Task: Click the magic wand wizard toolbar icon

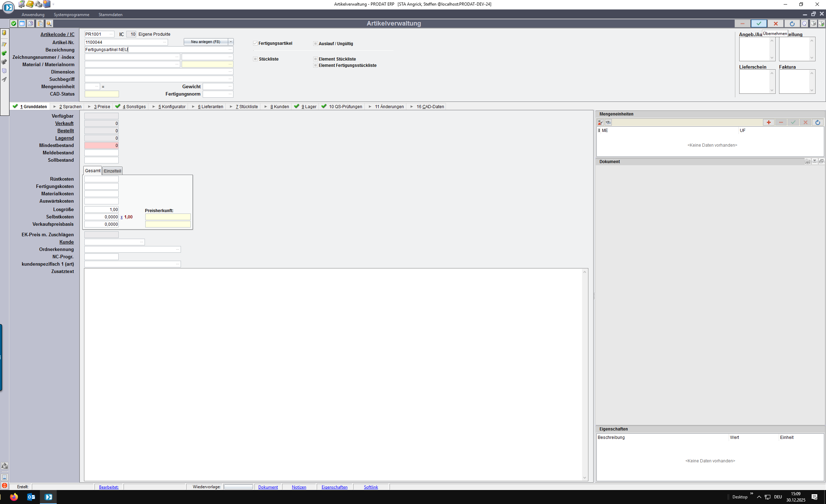Action: click(x=49, y=23)
